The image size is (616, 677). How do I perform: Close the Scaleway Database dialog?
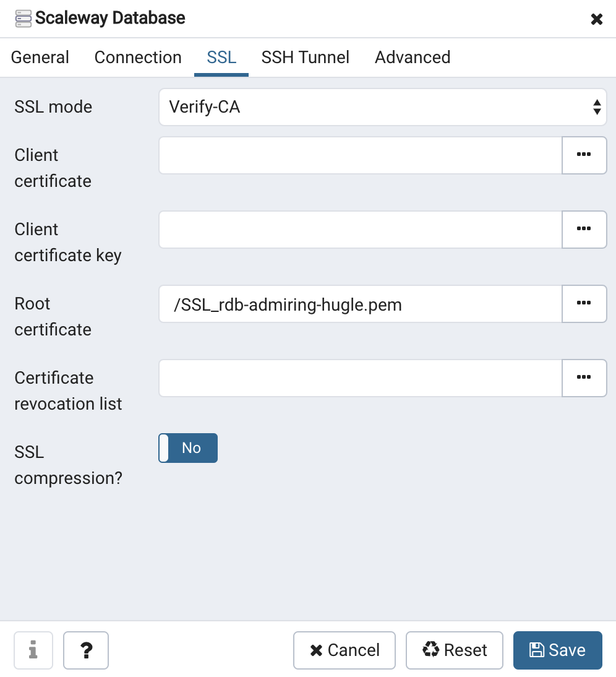pos(597,19)
